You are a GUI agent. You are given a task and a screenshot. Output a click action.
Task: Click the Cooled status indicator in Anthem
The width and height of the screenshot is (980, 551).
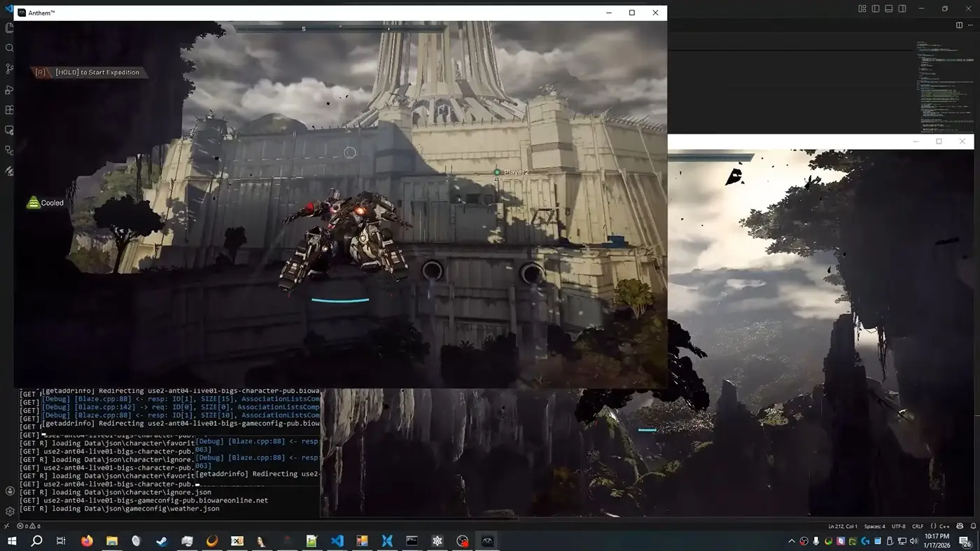click(x=45, y=203)
